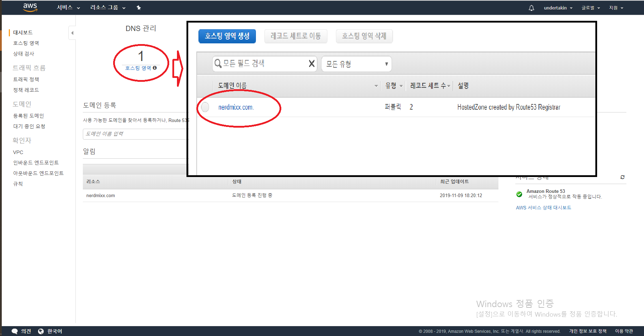Open the 글로벌 region dropdown

pos(591,8)
